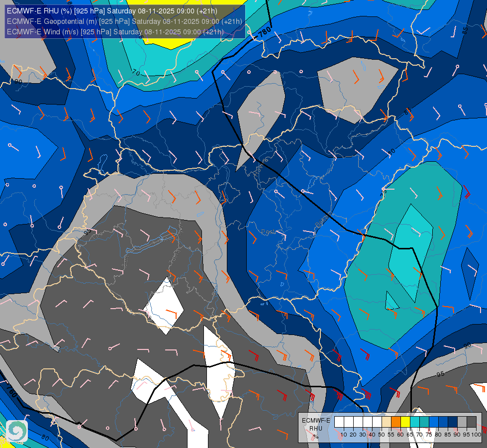Click the beige 50-55% legend swatch
This screenshot has width=487, height=448.
pyautogui.click(x=387, y=422)
